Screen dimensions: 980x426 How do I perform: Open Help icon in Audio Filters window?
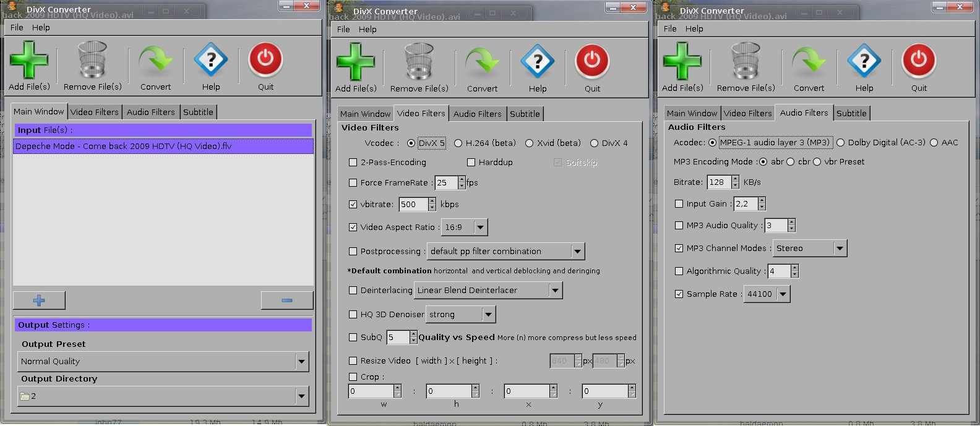tap(864, 61)
